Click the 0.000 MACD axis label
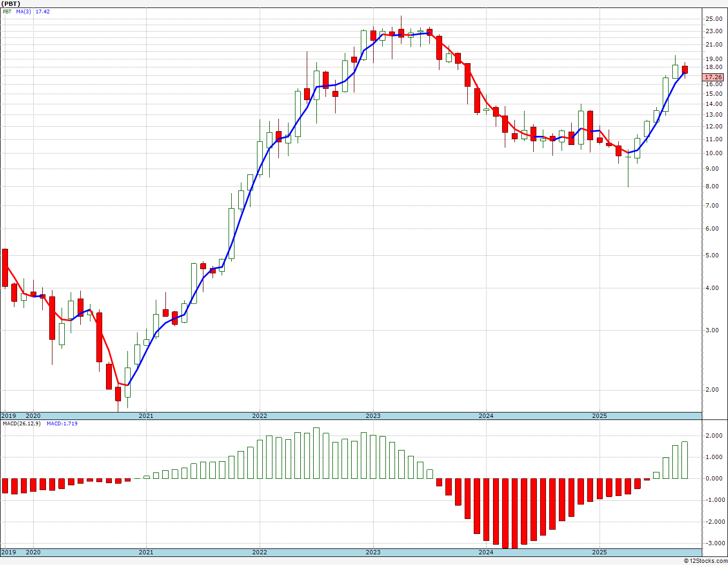728x565 pixels. (715, 478)
